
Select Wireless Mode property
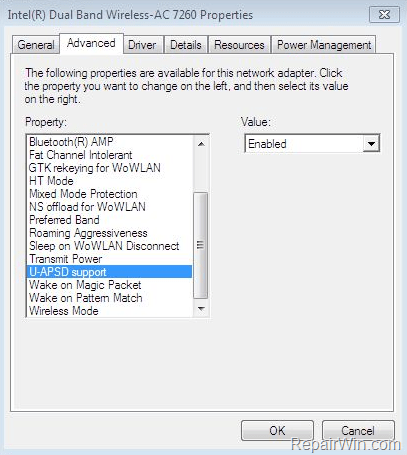[x=109, y=311]
